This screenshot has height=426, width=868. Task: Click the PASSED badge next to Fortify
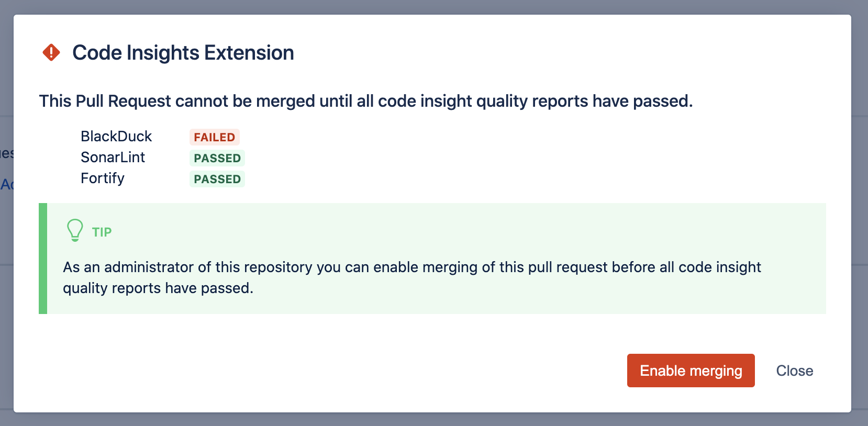(217, 179)
